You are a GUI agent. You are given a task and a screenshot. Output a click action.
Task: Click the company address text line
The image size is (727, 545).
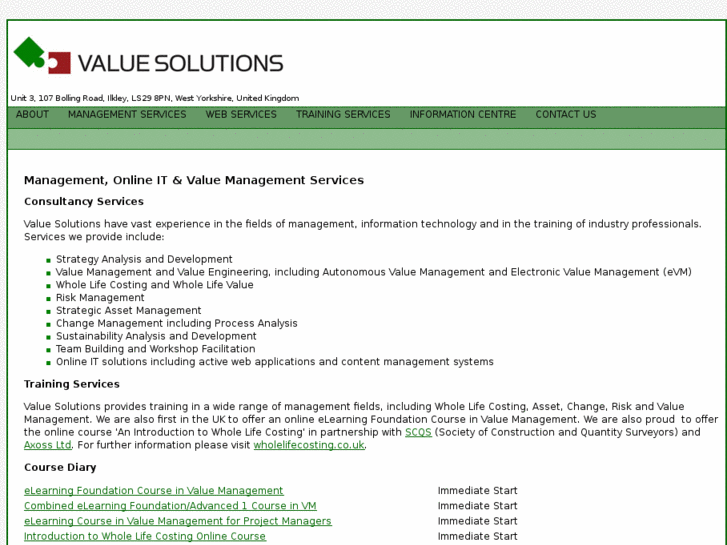coord(154,98)
